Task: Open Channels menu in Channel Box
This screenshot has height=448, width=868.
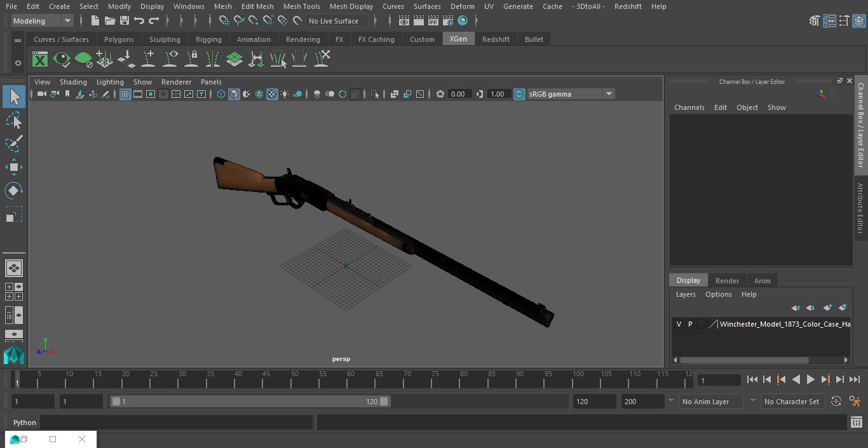Action: [689, 107]
